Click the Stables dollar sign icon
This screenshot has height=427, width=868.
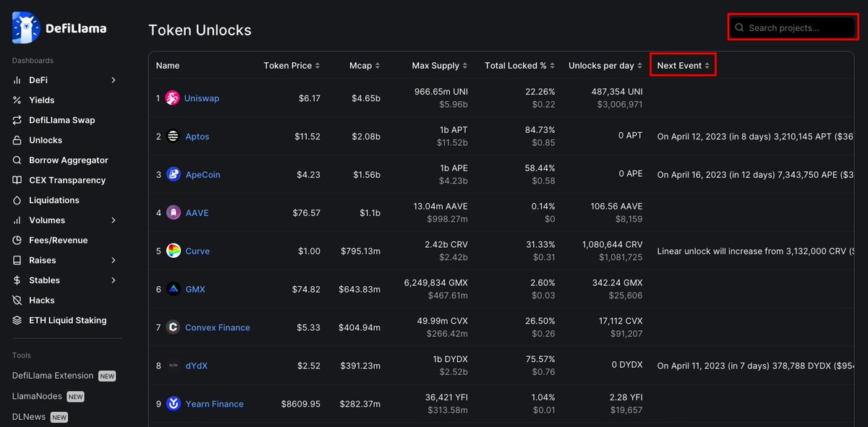(x=17, y=280)
